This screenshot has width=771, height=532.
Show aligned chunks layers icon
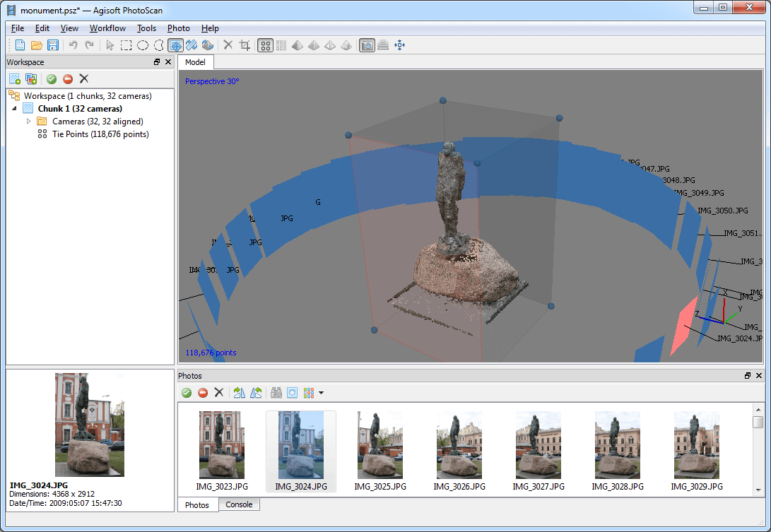[x=383, y=45]
